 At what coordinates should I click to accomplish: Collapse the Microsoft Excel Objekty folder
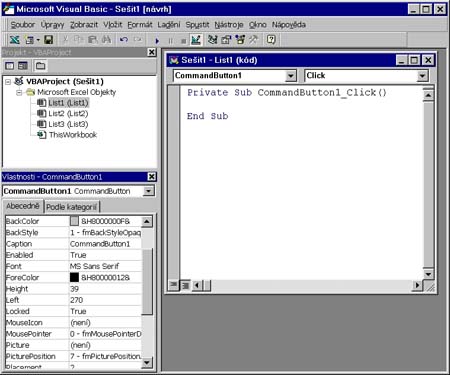coord(19,92)
